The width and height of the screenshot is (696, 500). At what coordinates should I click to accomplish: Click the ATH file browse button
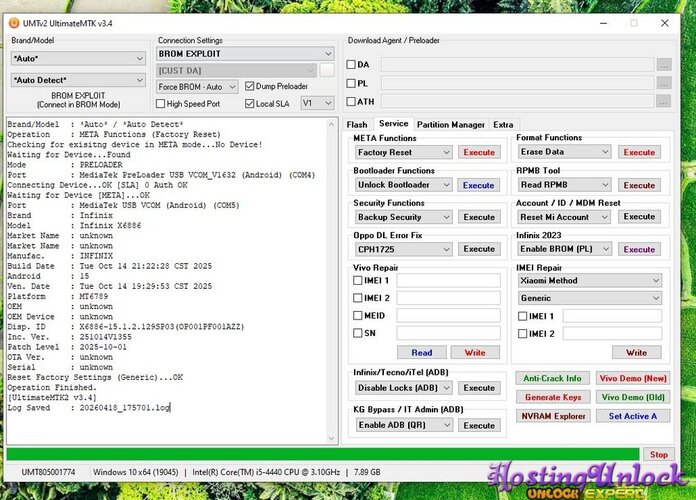[664, 102]
